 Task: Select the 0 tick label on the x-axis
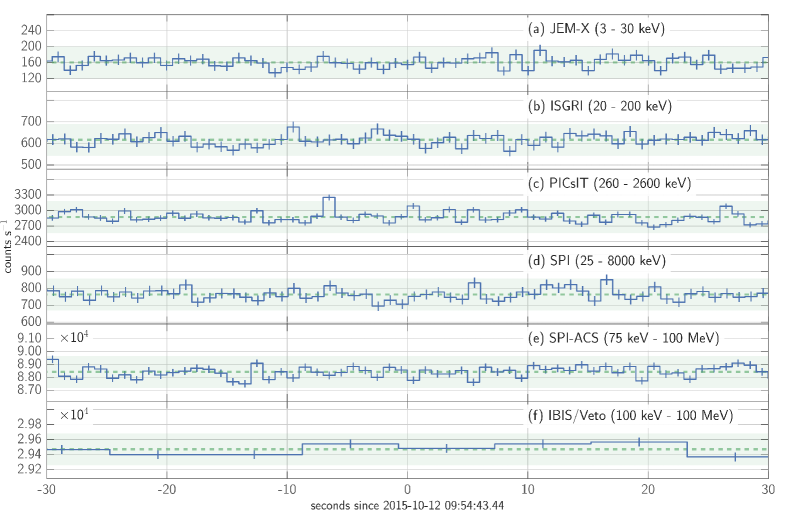click(x=408, y=490)
